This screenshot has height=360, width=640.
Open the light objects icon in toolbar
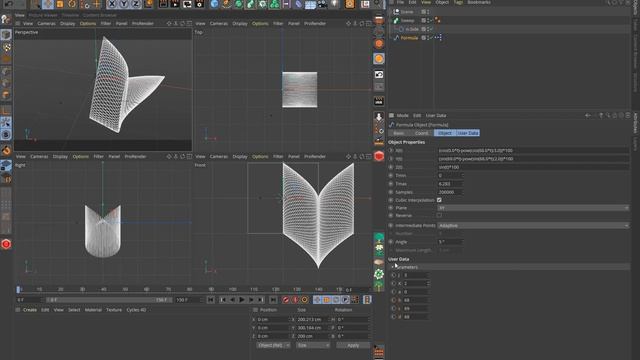(x=334, y=4)
